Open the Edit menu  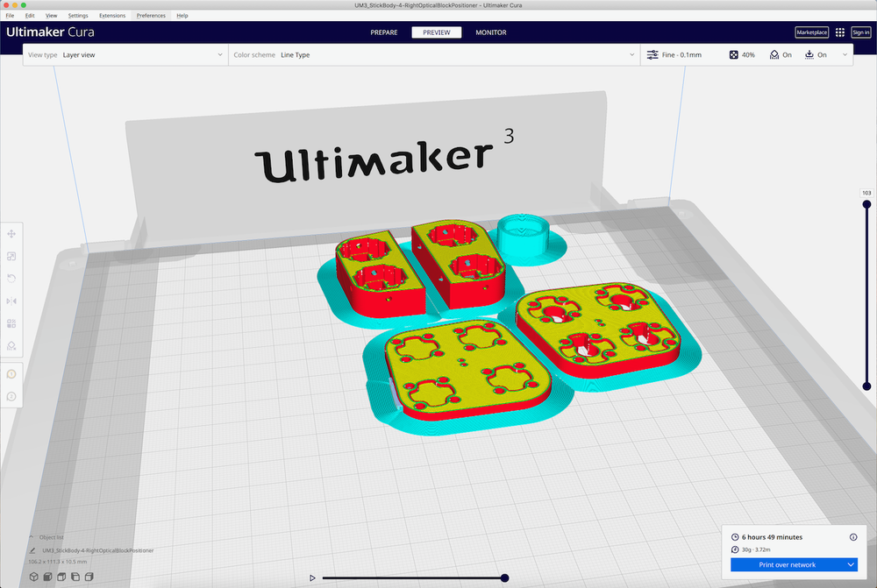pyautogui.click(x=30, y=16)
